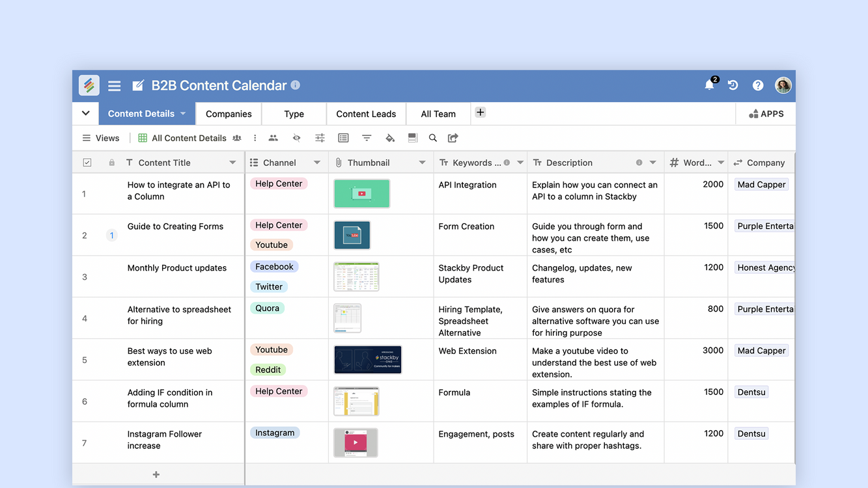The height and width of the screenshot is (488, 868).
Task: Open the row 2 comment count badge
Action: click(x=111, y=236)
